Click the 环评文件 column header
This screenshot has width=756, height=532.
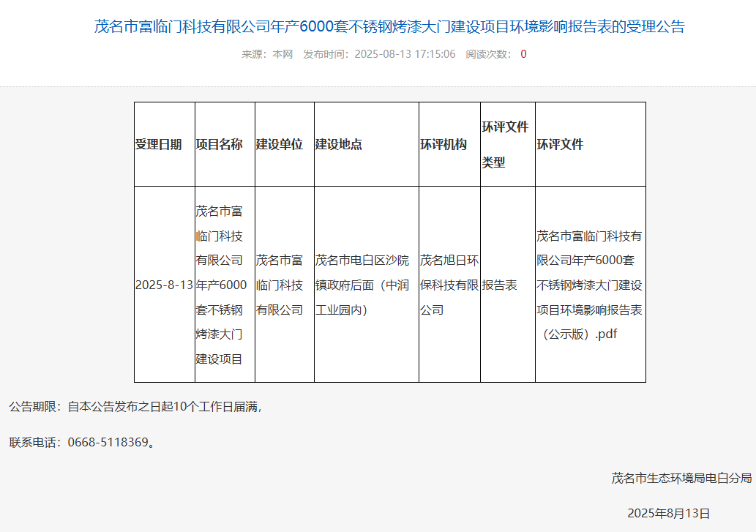click(x=560, y=144)
